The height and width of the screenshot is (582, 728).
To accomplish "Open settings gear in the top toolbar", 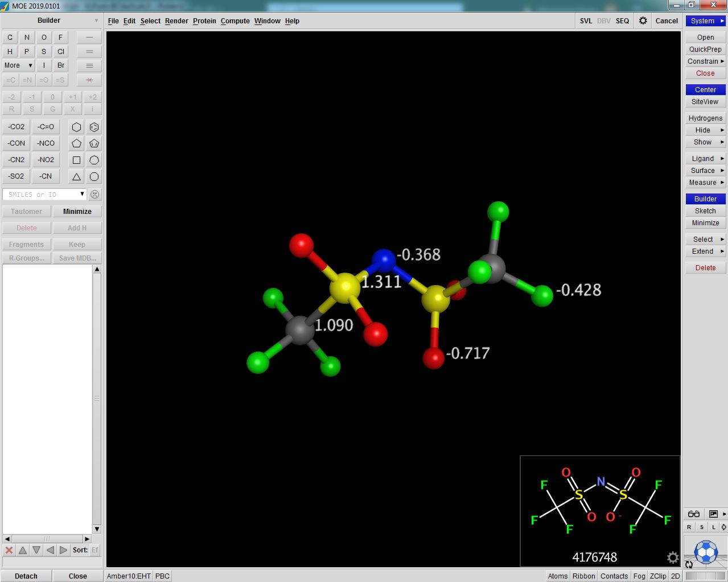I will tap(643, 20).
